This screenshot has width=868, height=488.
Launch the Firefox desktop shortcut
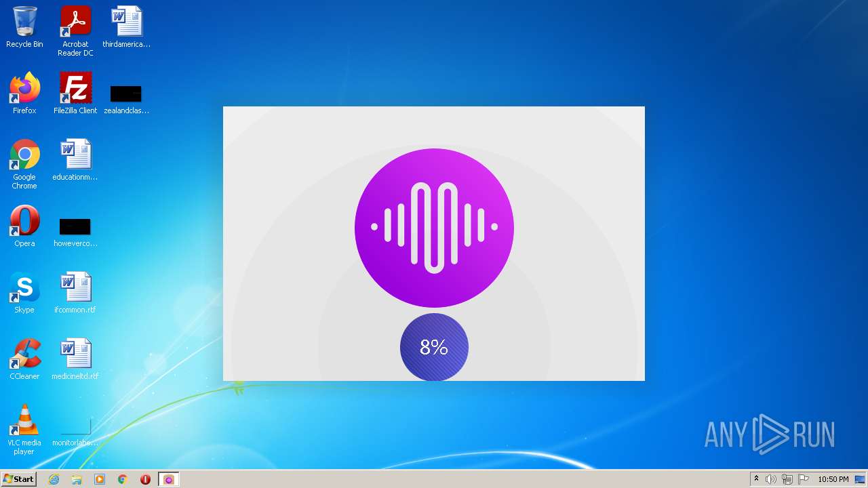pos(24,94)
